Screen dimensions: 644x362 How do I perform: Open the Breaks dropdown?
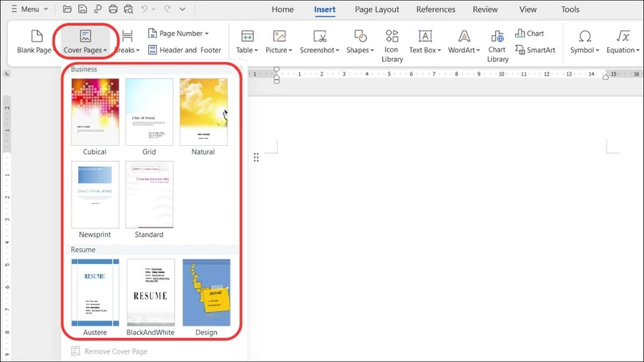127,41
